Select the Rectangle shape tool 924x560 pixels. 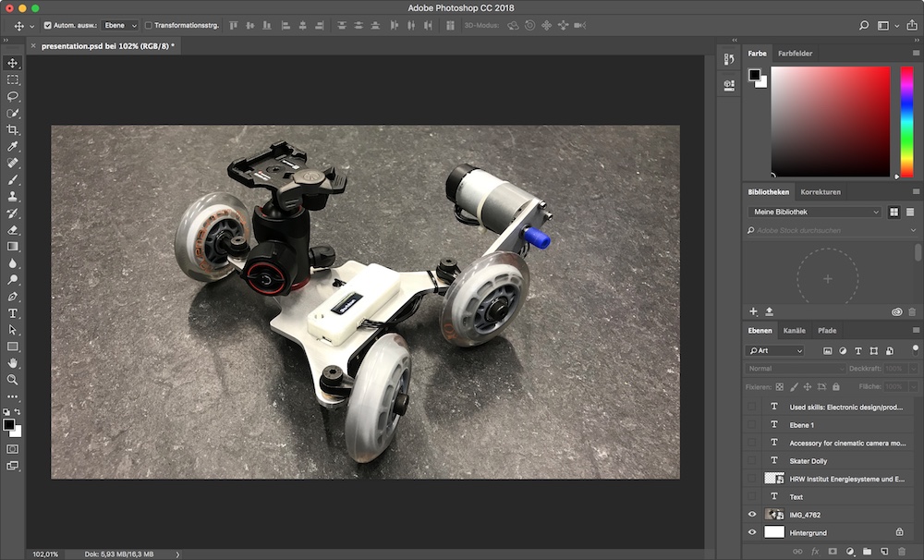pos(12,347)
